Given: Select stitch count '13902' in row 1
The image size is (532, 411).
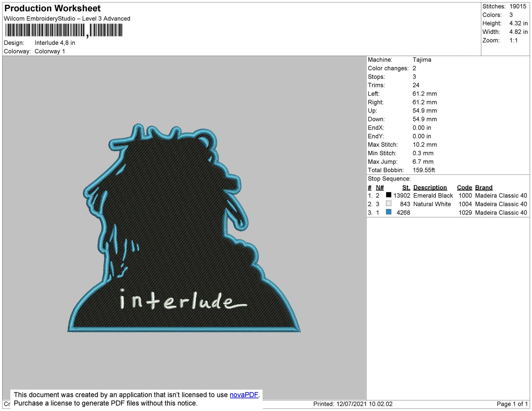Looking at the screenshot, I should click(402, 195).
